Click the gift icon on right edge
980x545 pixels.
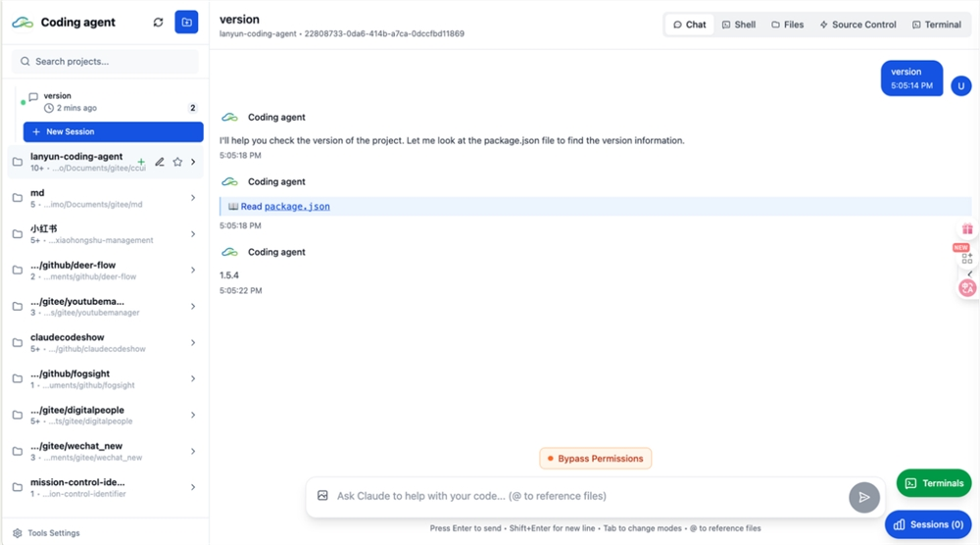click(967, 228)
